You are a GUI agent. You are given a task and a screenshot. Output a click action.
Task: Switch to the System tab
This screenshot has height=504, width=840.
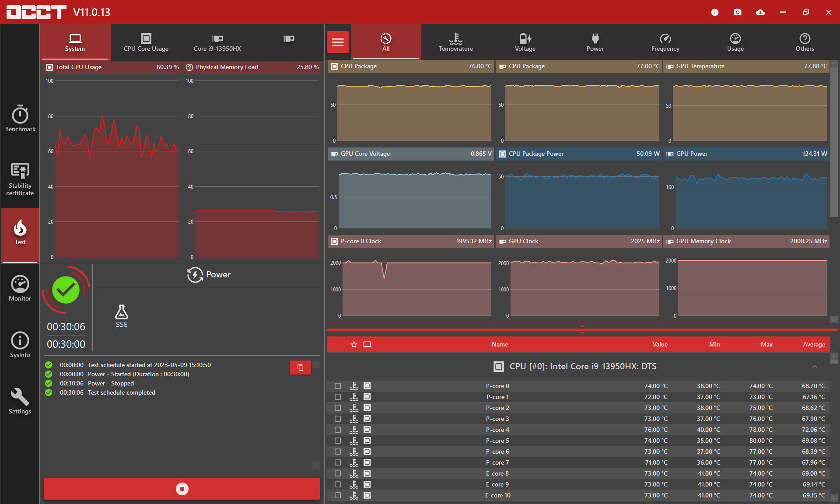(x=75, y=42)
